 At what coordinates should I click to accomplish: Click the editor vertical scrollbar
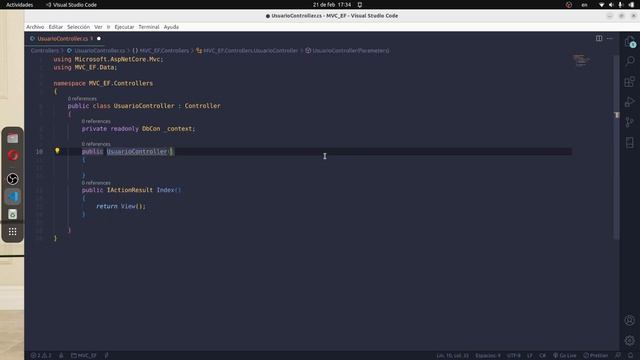click(x=616, y=147)
